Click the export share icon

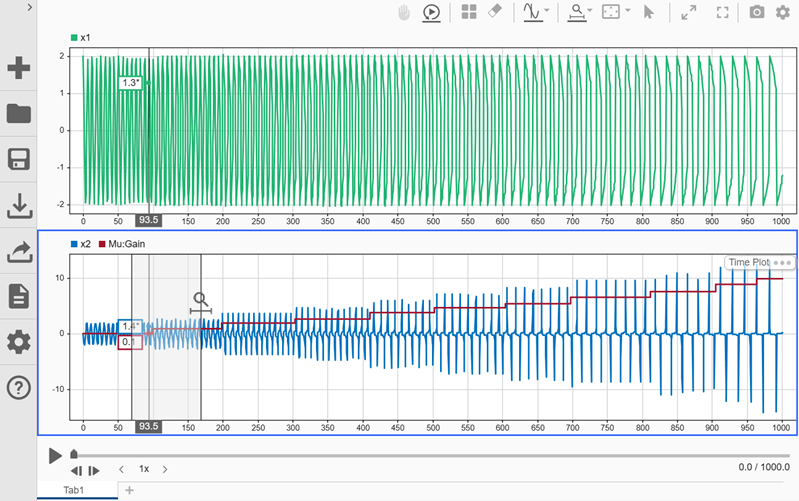(19, 251)
